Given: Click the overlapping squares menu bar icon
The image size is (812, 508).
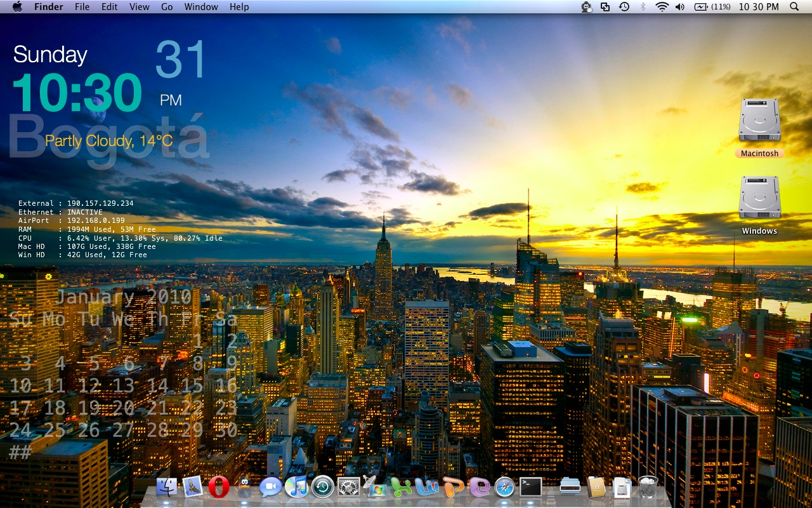Looking at the screenshot, I should click(x=605, y=6).
